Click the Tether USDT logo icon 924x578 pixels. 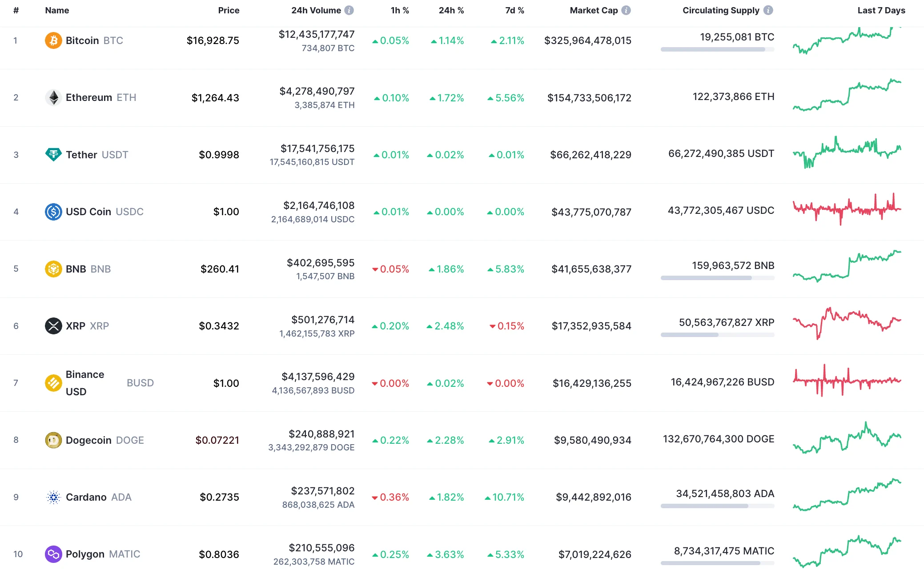53,154
